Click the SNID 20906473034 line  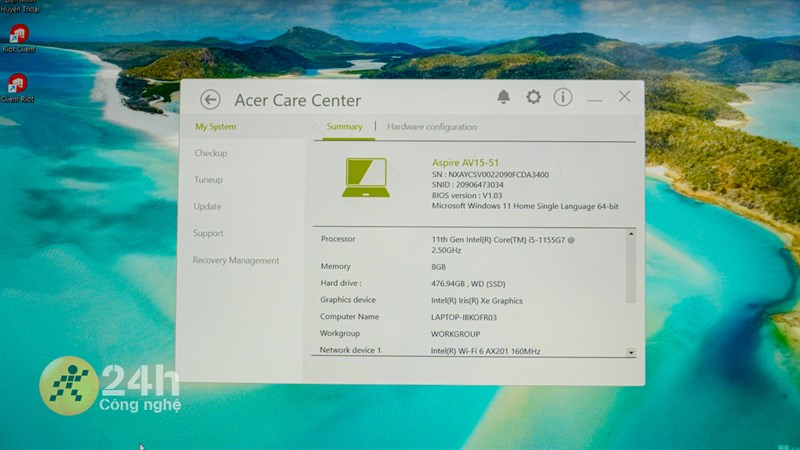point(467,185)
